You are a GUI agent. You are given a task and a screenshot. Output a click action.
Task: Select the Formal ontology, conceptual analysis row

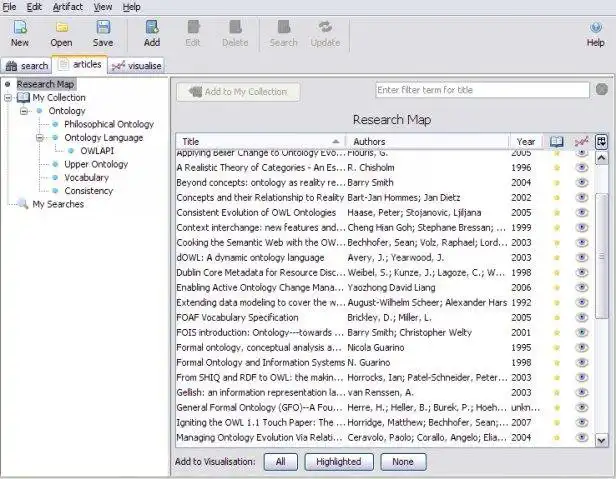(385, 348)
